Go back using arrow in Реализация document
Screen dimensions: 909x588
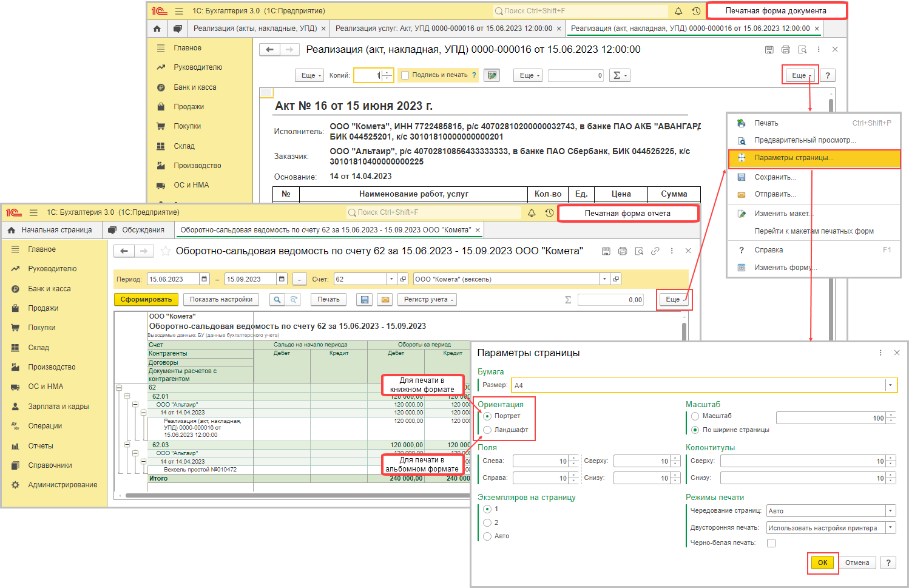(269, 50)
